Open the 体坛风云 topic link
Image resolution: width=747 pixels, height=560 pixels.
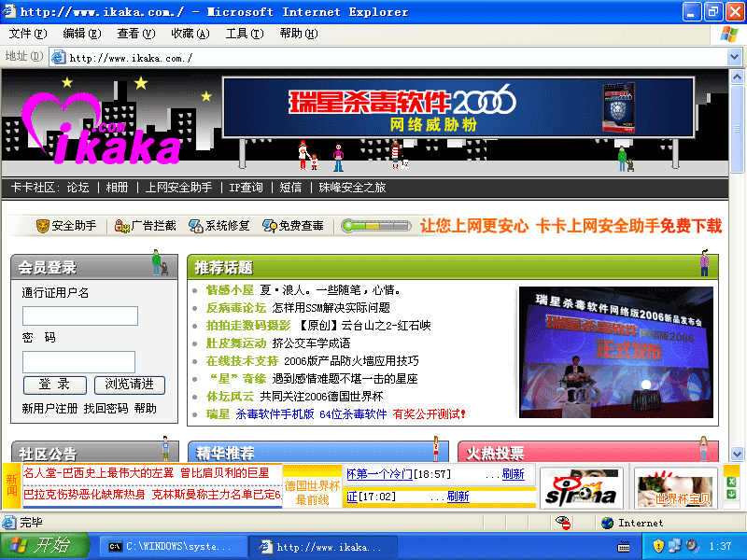230,396
